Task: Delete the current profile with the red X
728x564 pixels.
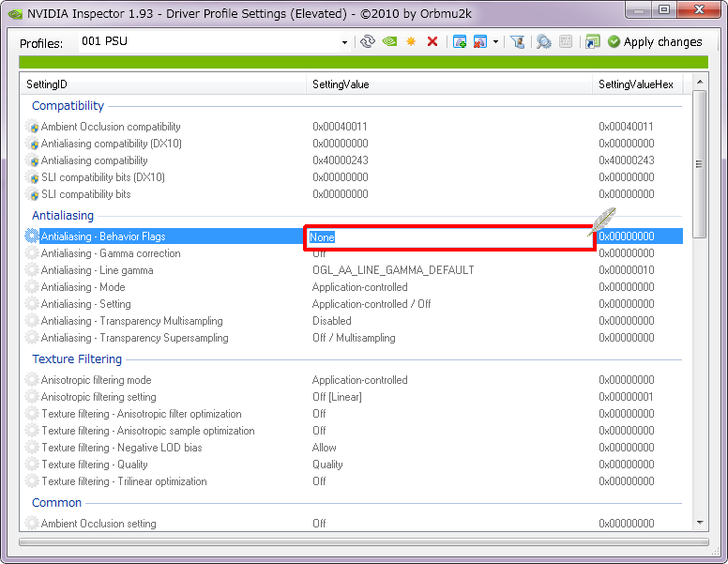Action: click(432, 42)
